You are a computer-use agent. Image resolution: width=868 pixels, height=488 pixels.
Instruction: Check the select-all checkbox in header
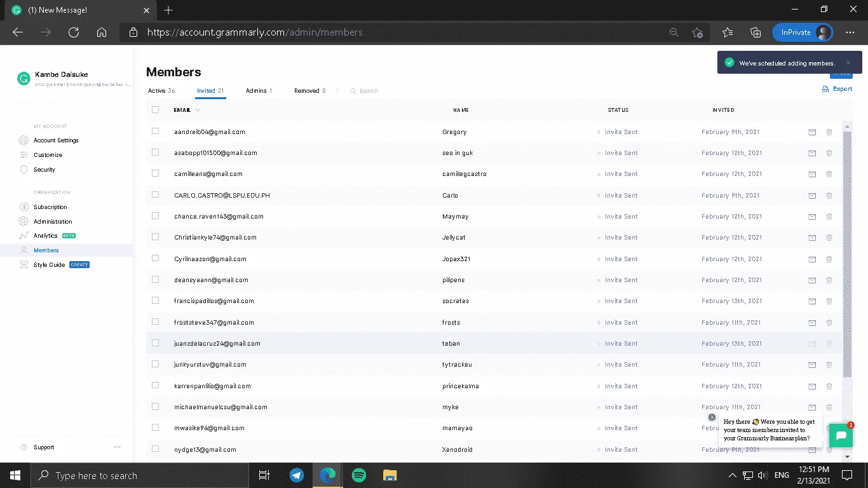tap(156, 110)
